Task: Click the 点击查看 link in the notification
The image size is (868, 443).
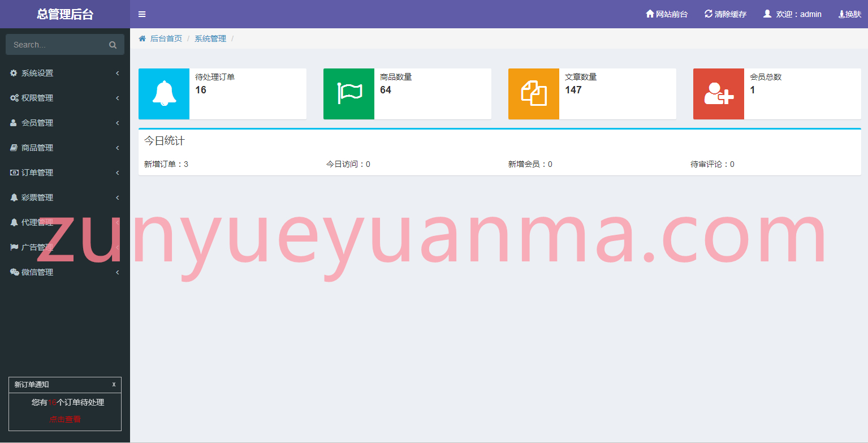Action: 65,419
